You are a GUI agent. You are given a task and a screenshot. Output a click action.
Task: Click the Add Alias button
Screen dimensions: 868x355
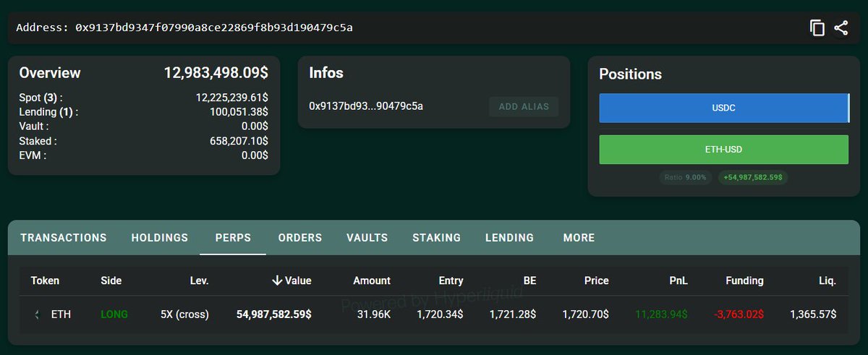point(524,106)
